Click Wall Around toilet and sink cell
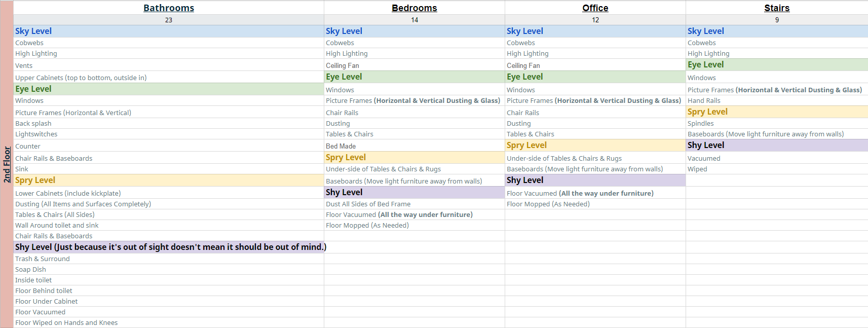 (169, 225)
